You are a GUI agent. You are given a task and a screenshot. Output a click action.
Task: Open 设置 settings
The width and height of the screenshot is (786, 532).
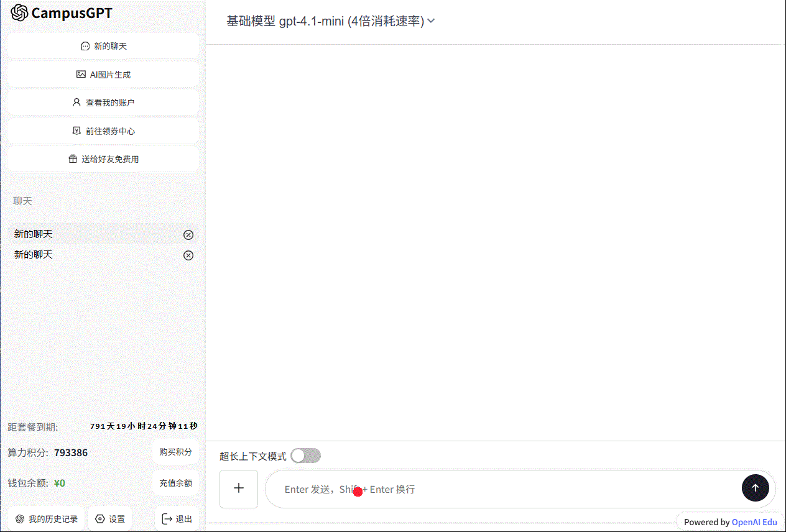110,519
